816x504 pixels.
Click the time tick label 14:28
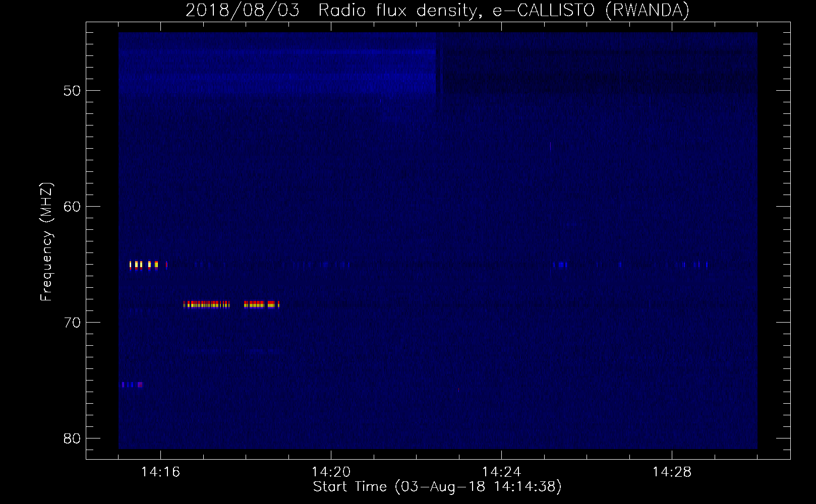672,472
